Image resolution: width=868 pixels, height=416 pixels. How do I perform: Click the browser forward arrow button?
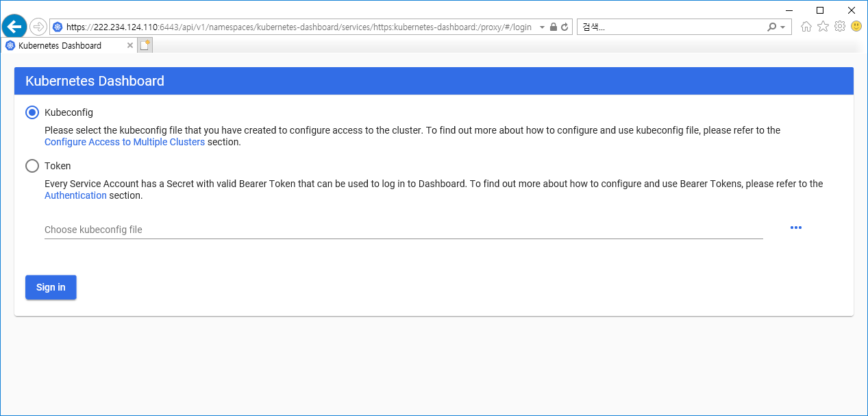(x=38, y=27)
